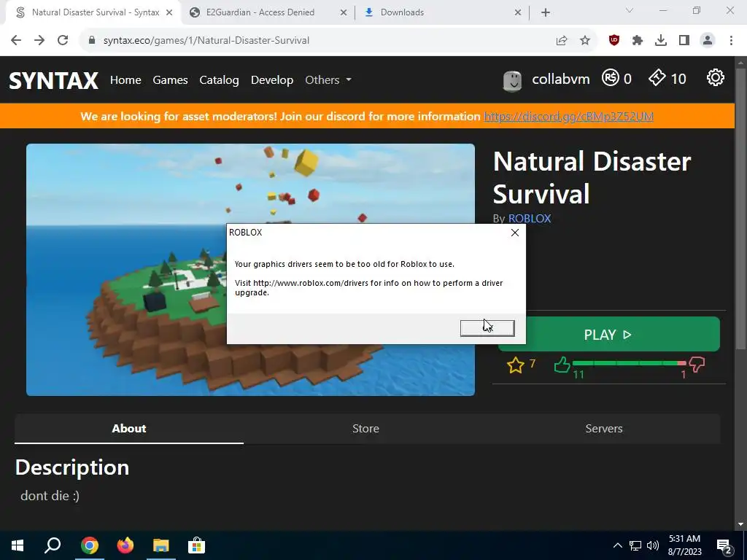
Task: Click the Chrome taskbar icon
Action: point(90,545)
